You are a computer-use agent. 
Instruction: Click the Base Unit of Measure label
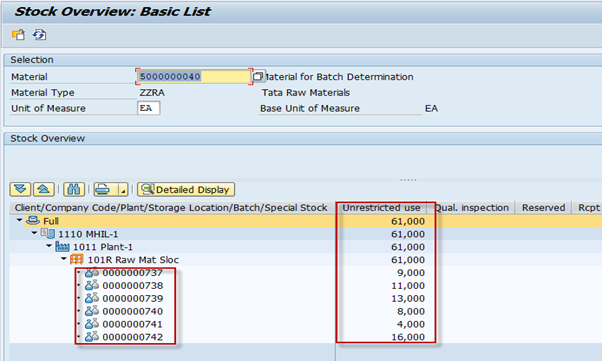[310, 108]
